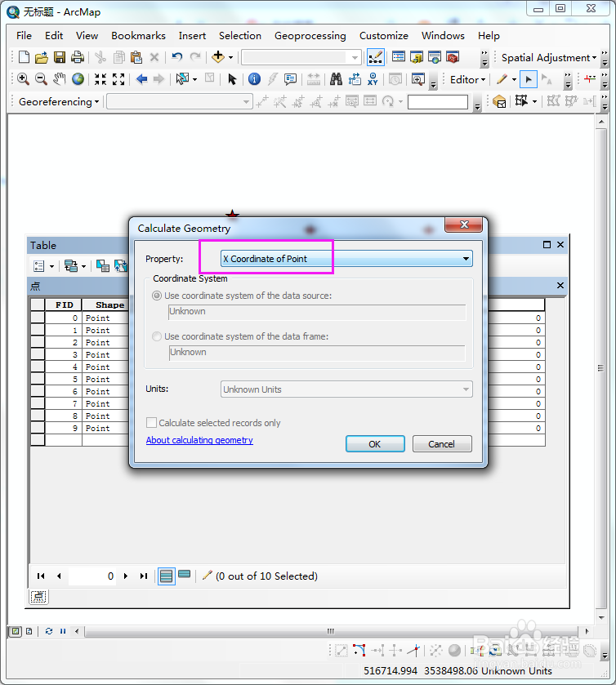Screen dimensions: 616x685
Task: Go to last record in table
Action: (144, 576)
